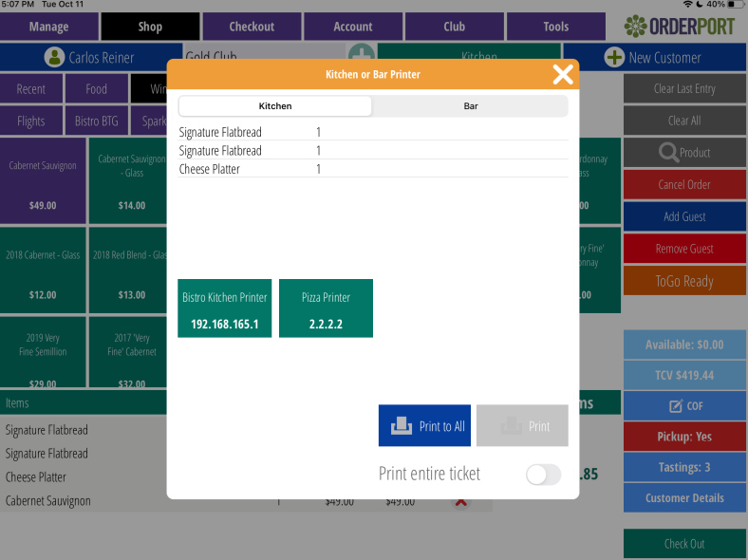Click the Clear All button
748x560 pixels.
click(684, 121)
